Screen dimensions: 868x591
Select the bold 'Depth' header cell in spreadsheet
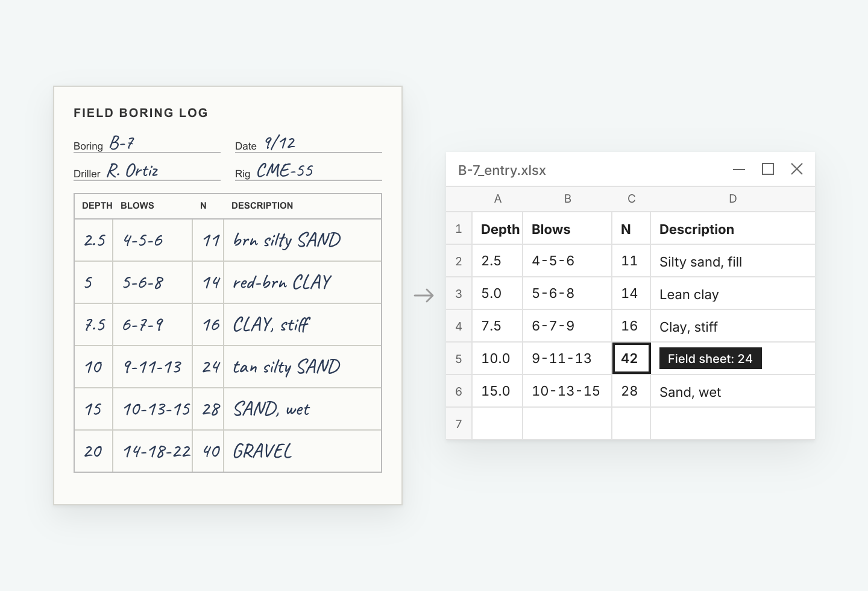pyautogui.click(x=497, y=229)
